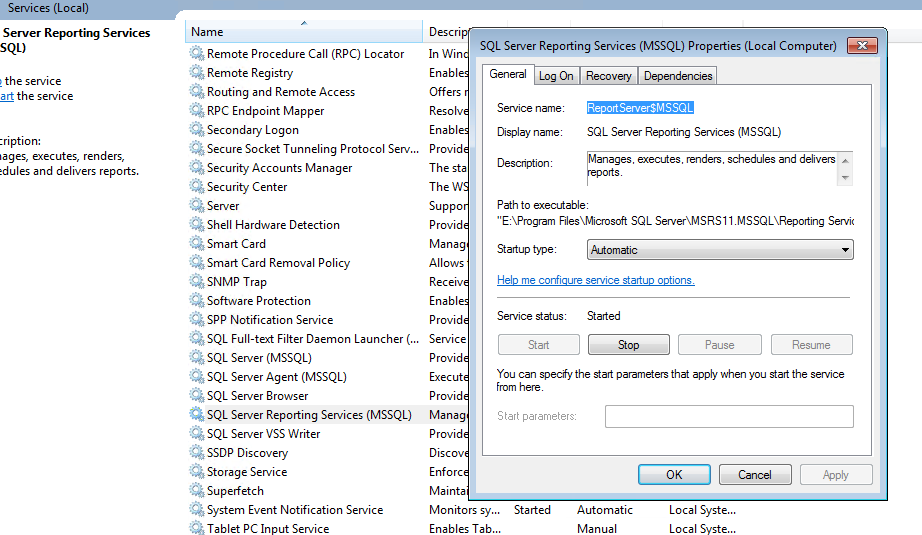
Task: Click gear icon for Routing and Remote Access
Action: [x=196, y=92]
